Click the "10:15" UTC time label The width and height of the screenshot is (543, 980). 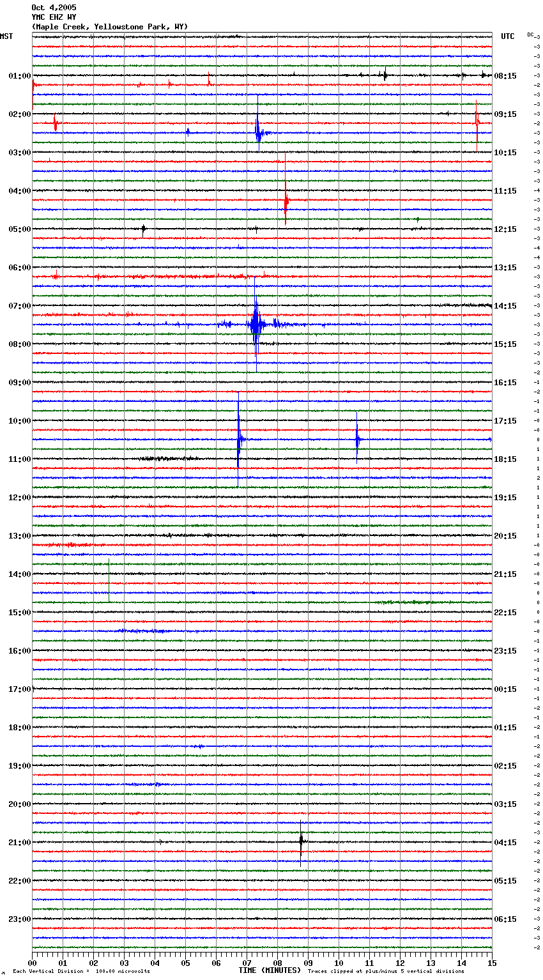(505, 153)
